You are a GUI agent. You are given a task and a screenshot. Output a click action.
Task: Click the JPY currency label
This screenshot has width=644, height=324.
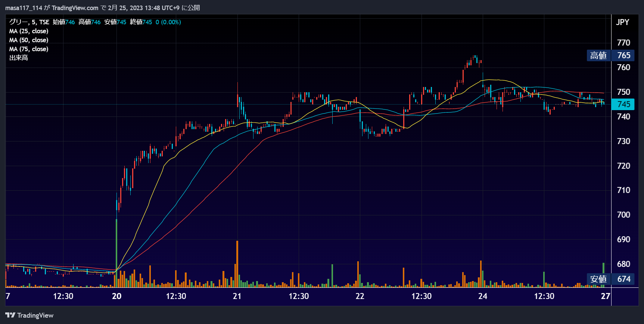pos(622,22)
